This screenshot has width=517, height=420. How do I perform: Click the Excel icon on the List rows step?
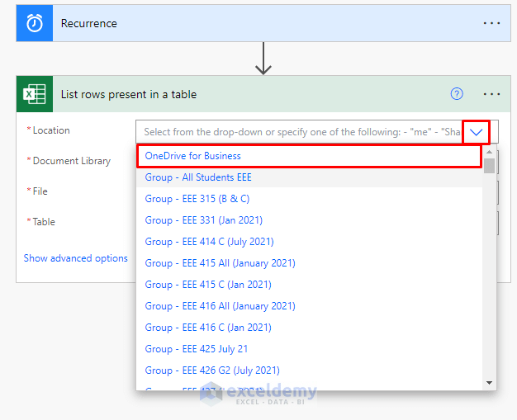pos(35,94)
